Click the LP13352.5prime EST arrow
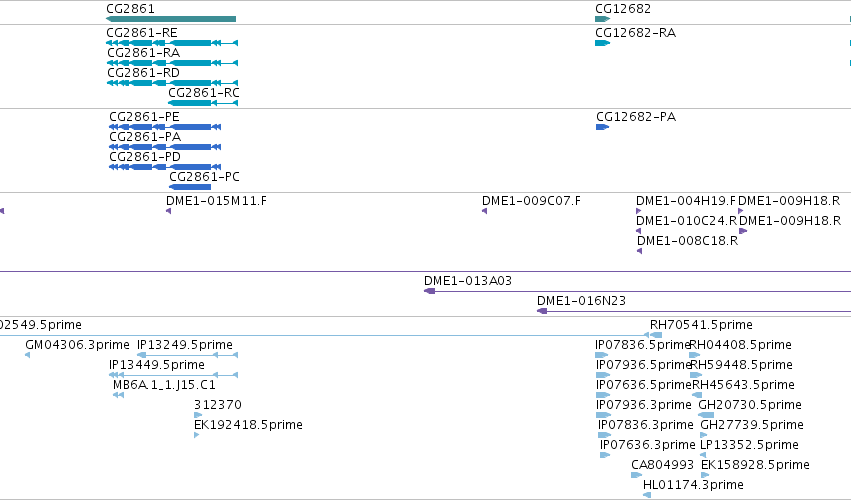This screenshot has height=500, width=851. tap(703, 455)
